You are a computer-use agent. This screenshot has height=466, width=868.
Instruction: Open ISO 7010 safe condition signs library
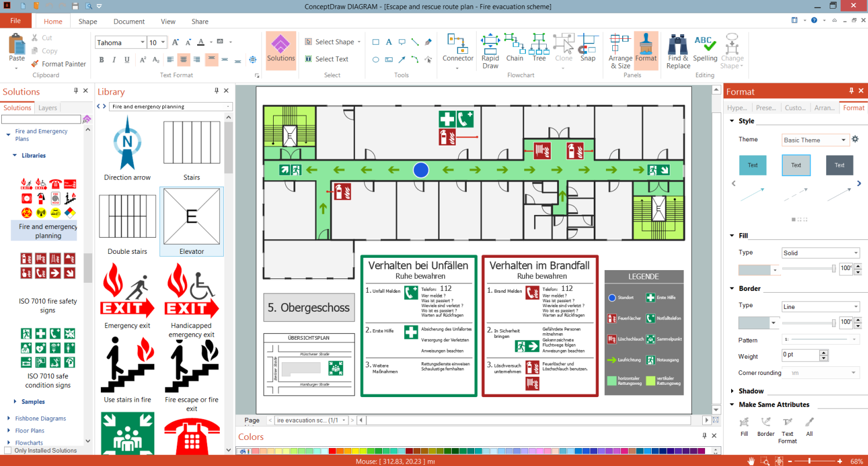coord(48,358)
